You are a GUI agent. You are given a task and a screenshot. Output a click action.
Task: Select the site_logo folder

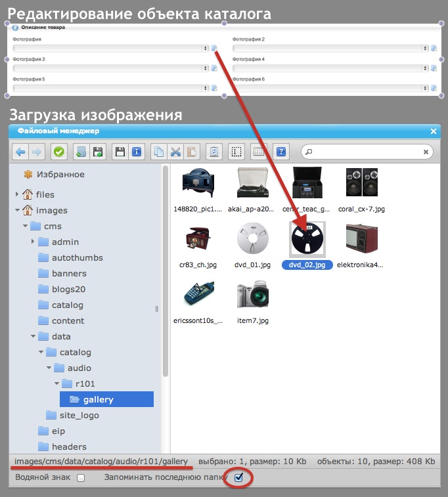(72, 415)
